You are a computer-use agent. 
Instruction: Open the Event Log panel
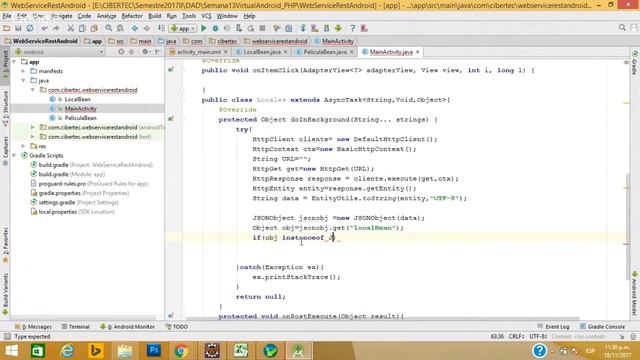[553, 327]
